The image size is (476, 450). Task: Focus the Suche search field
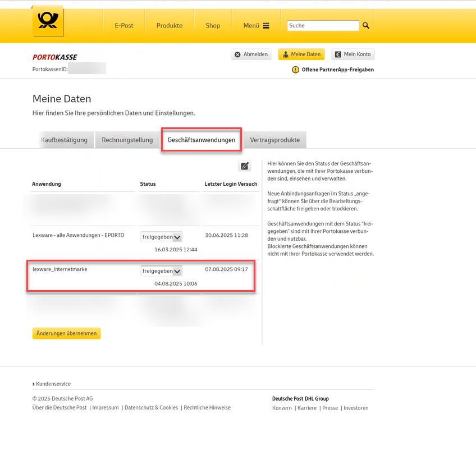(323, 26)
